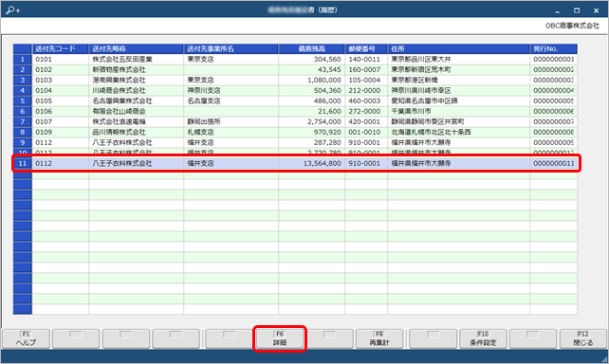Screen dimensions: 609x364
Task: Select row number 4 header
Action: pyautogui.click(x=23, y=91)
